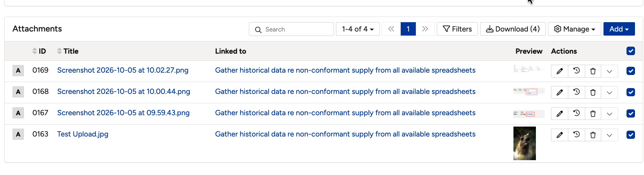The height and width of the screenshot is (175, 644).
Task: Open the Filters panel
Action: (457, 29)
